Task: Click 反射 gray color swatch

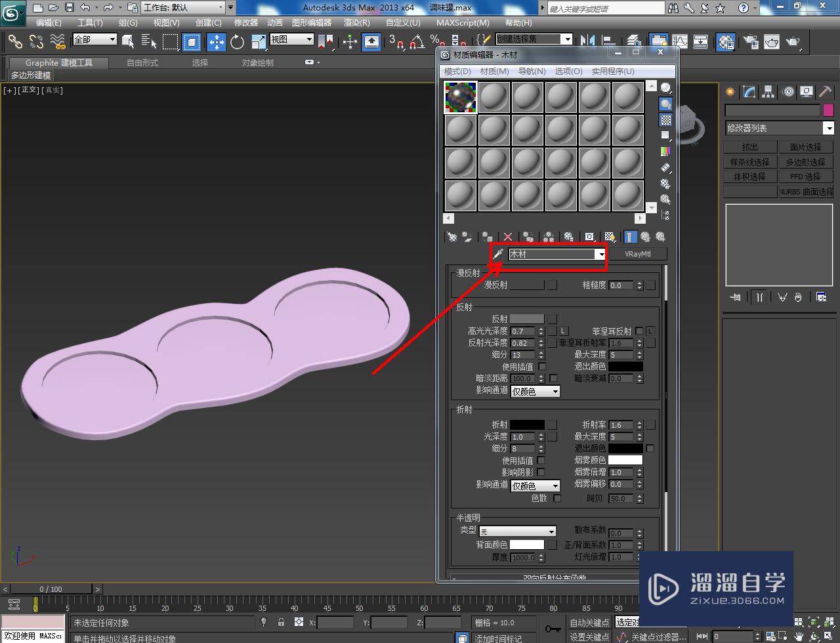Action: pos(527,319)
